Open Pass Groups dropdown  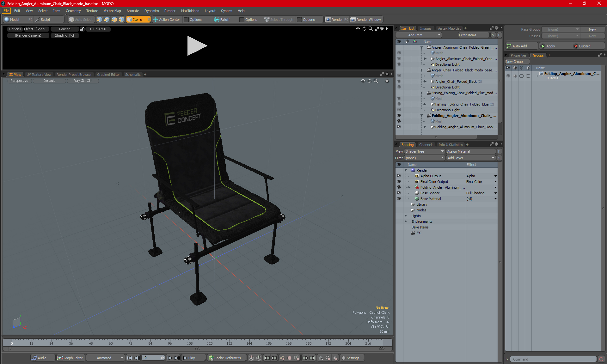(561, 29)
